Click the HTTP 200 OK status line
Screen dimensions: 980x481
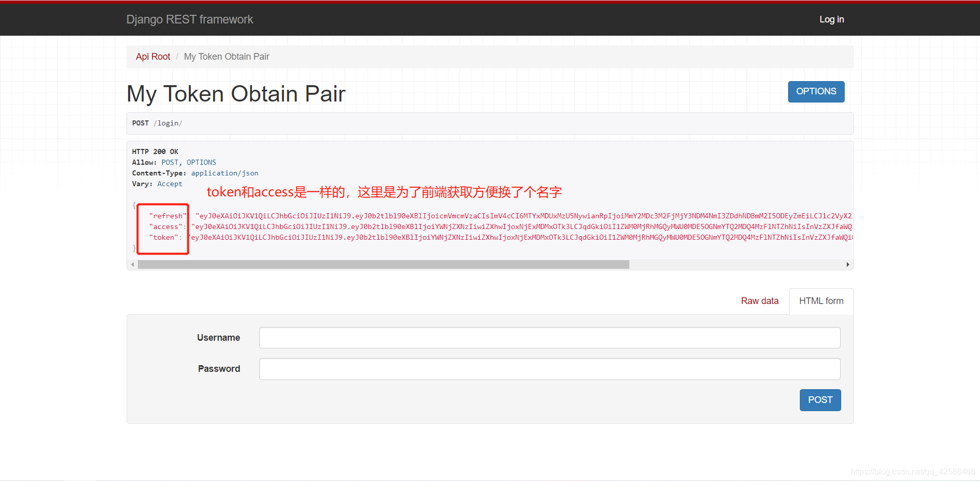155,151
